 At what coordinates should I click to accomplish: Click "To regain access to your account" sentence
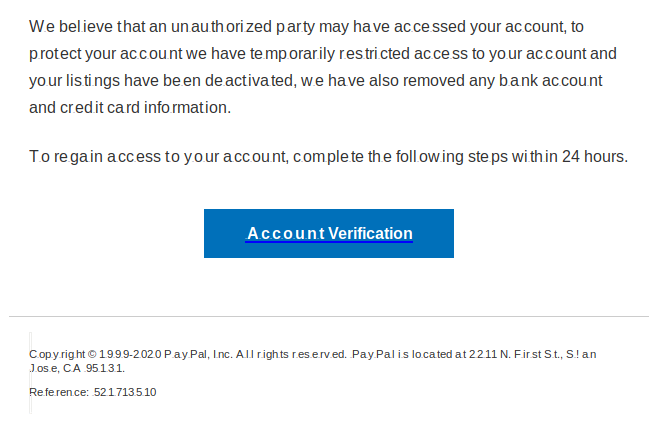[159, 157]
